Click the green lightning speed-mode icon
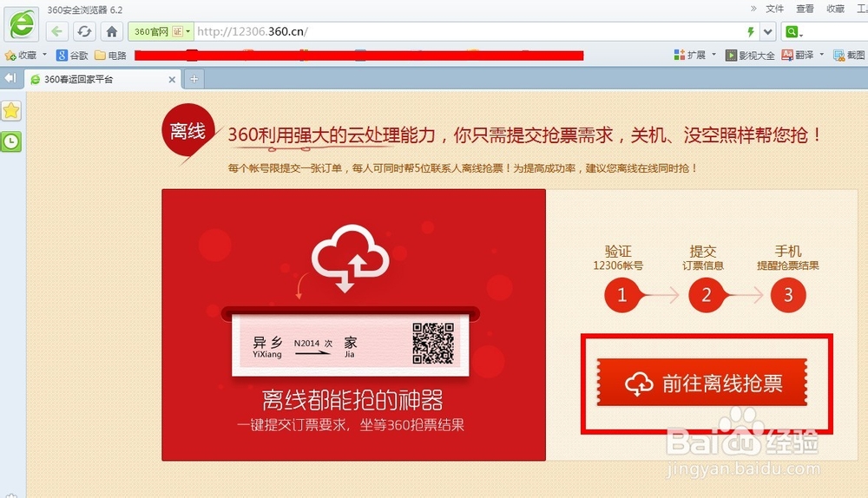Viewport: 868px width, 498px height. (751, 31)
